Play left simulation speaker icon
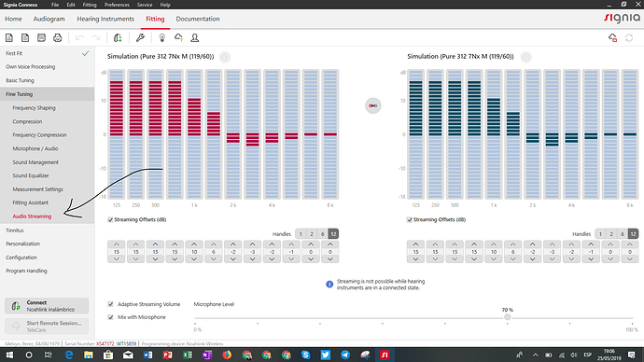 coord(225,57)
